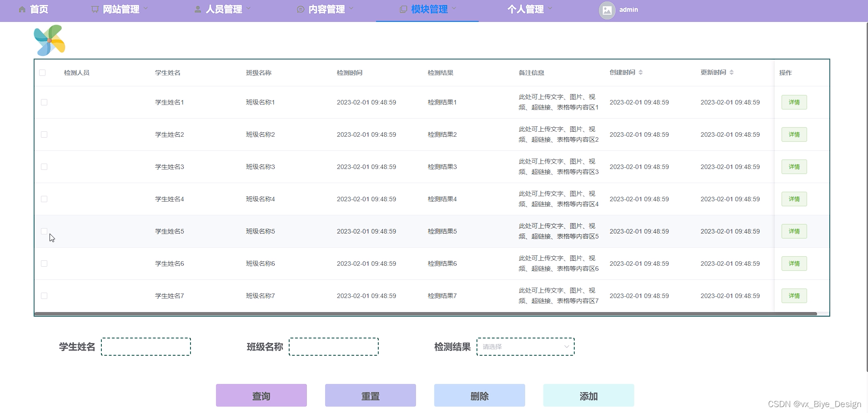
Task: Check the row checkbox for 学生姓名7
Action: [x=44, y=296]
